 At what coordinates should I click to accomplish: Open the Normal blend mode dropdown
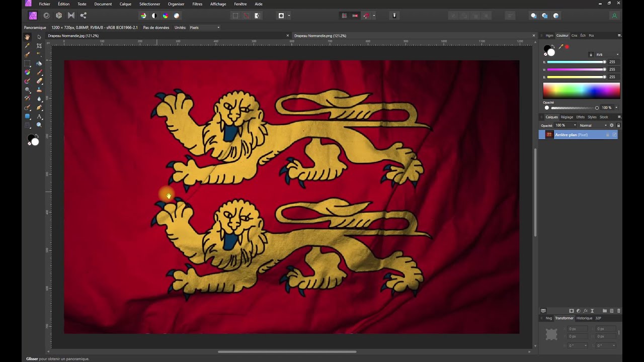[593, 125]
